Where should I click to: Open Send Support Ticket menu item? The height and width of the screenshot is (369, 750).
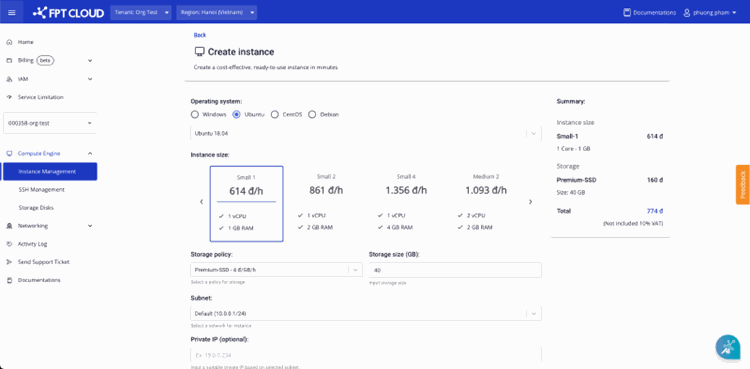[44, 262]
